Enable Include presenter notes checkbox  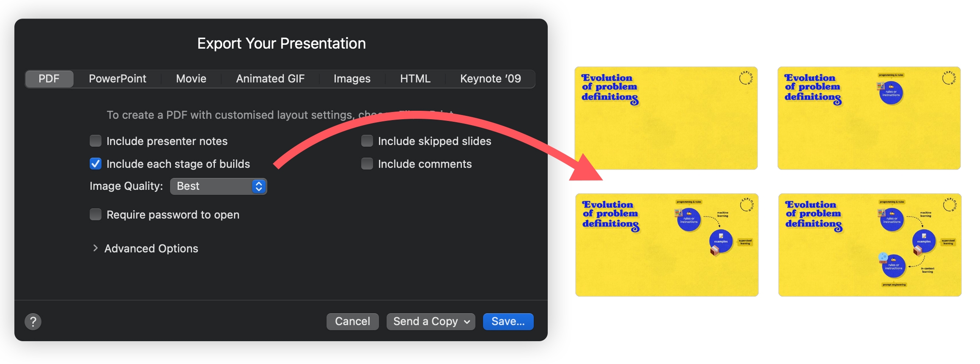pos(96,141)
